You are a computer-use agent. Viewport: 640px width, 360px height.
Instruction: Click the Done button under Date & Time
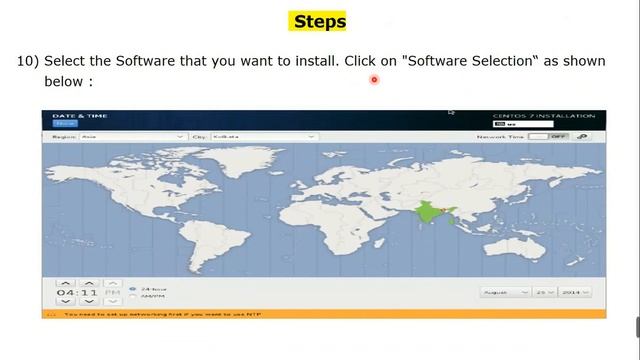[65, 123]
